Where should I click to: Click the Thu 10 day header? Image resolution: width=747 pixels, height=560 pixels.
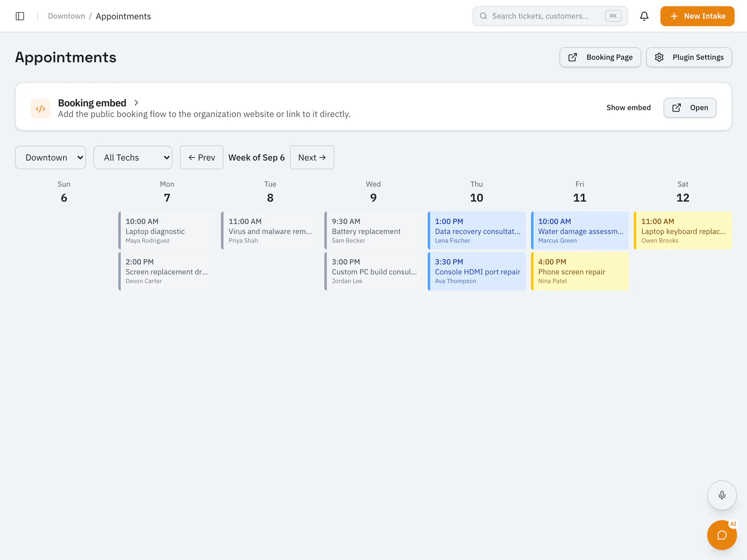click(477, 192)
